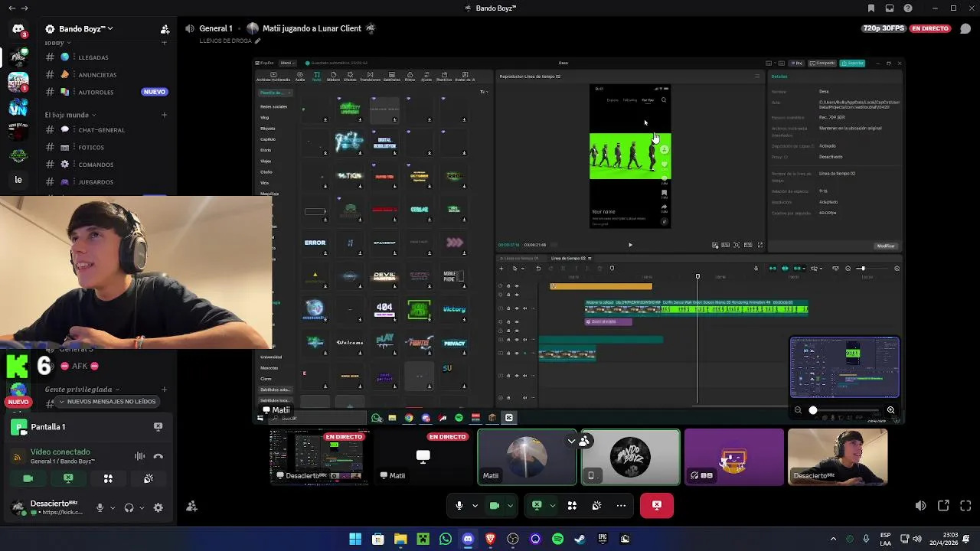Open the FOTICOS channel
The height and width of the screenshot is (551, 980).
(107, 148)
